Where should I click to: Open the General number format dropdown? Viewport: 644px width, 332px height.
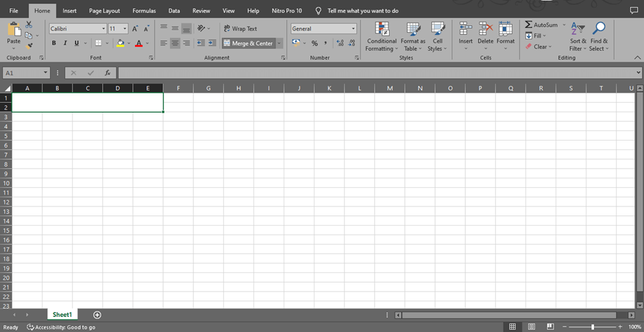(x=354, y=29)
